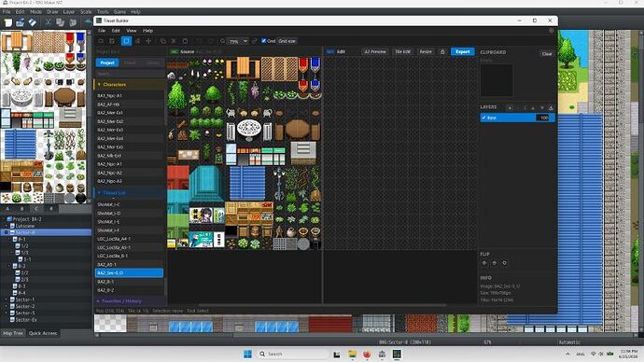Image resolution: width=644 pixels, height=362 pixels.
Task: Click the magnifier zoom icon beside 75%
Action: pyautogui.click(x=223, y=41)
